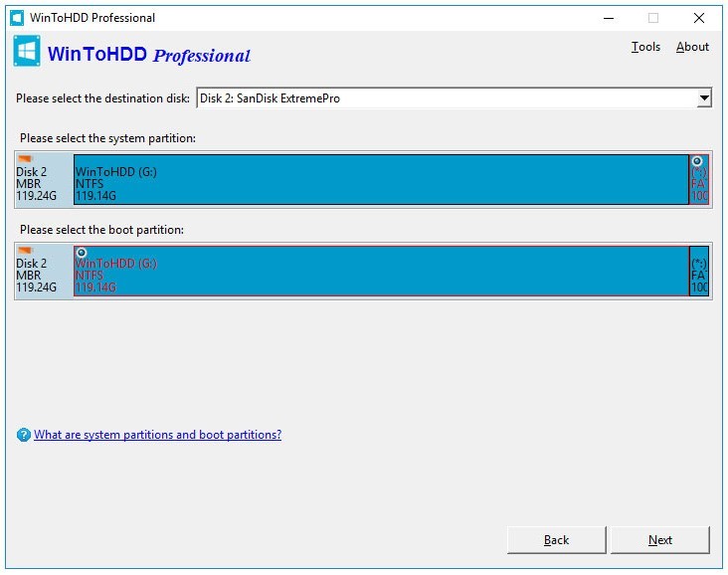728x575 pixels.
Task: Open the Tools menu
Action: (645, 47)
